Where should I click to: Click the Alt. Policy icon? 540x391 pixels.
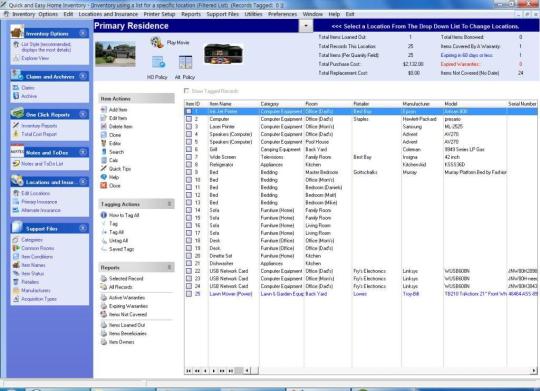click(x=185, y=62)
